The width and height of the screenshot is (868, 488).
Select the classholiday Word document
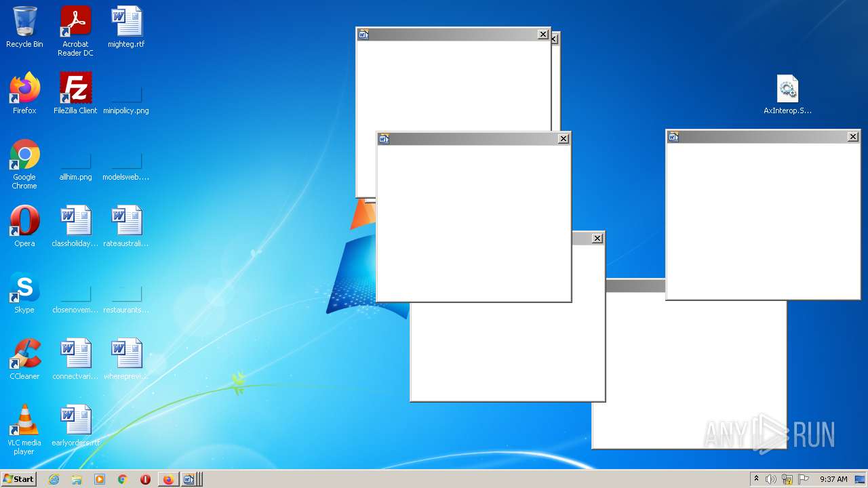pos(75,226)
